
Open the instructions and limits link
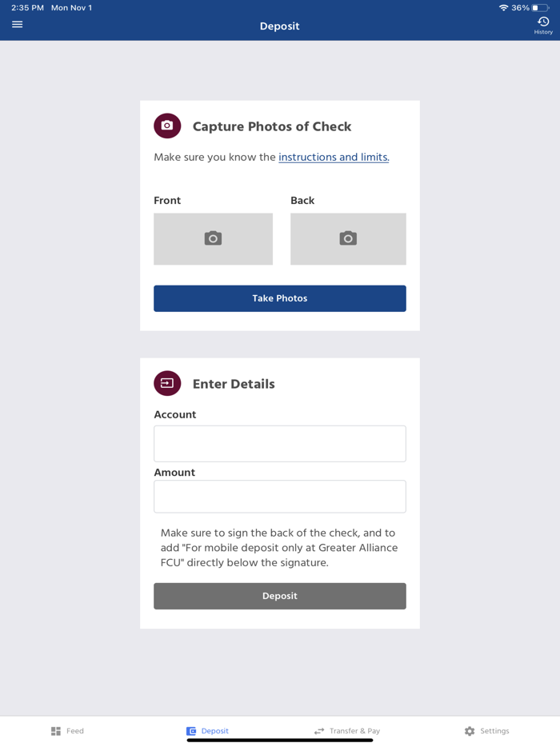pyautogui.click(x=334, y=157)
